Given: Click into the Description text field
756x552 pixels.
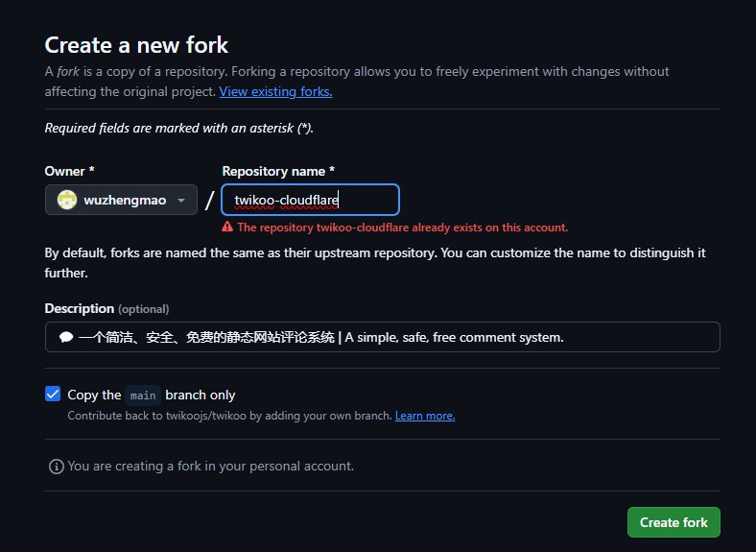Looking at the screenshot, I should [x=384, y=337].
